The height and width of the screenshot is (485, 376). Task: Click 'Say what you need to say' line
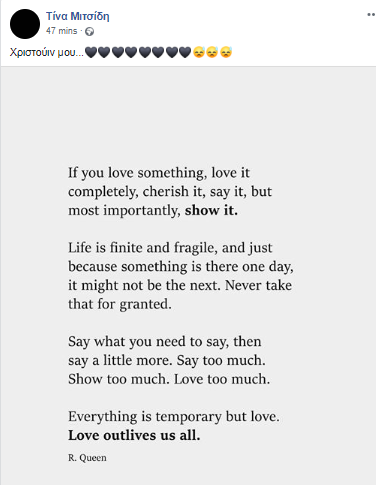click(x=165, y=342)
